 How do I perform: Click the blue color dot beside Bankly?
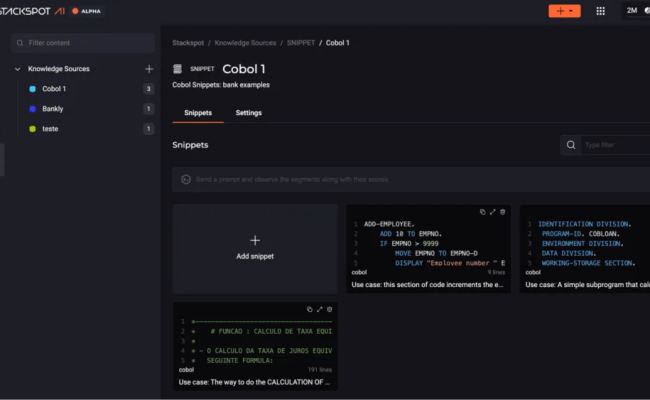(x=32, y=109)
